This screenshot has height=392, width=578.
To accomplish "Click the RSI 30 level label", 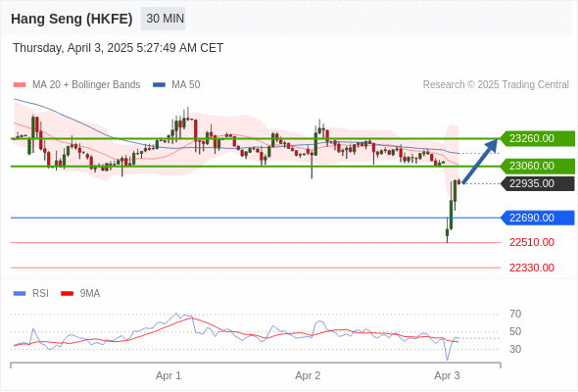I will 515,349.
